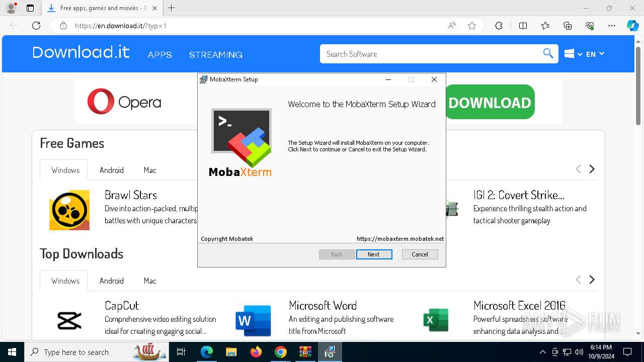The image size is (644, 362).
Task: Open Edge Favorites list icon
Action: pyautogui.click(x=545, y=26)
